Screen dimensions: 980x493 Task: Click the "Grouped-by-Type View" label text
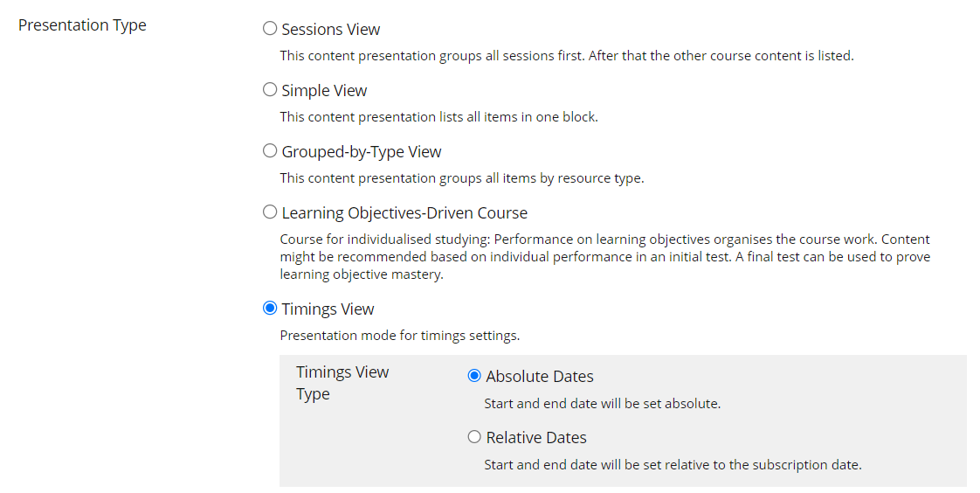(x=361, y=152)
